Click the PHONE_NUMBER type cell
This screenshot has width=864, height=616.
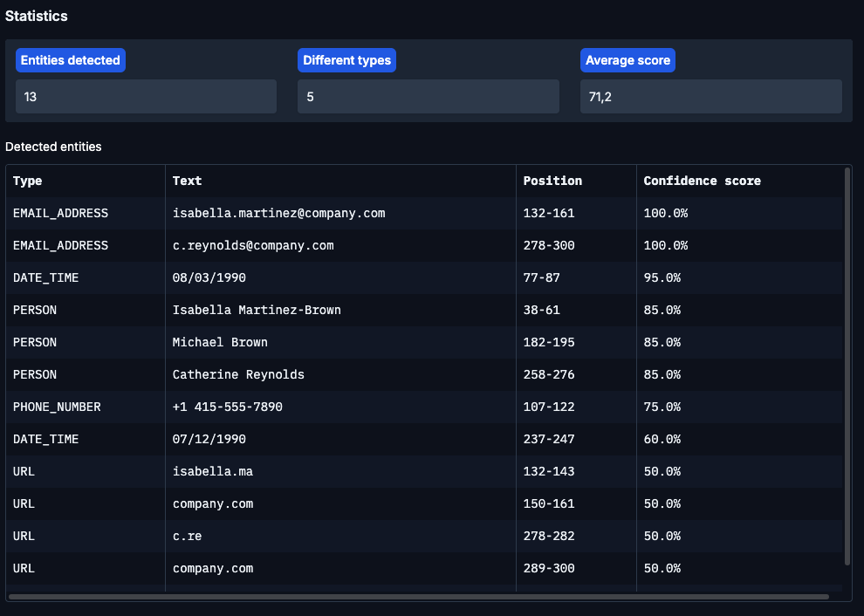click(57, 407)
